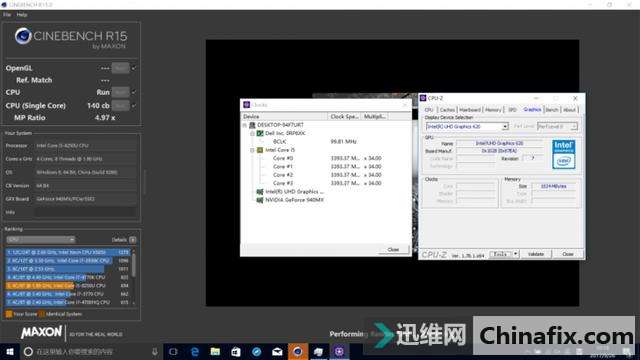Viewport: 640px width, 360px height.
Task: Click the motherboard icon beside Dell Inc.
Action: click(260, 133)
